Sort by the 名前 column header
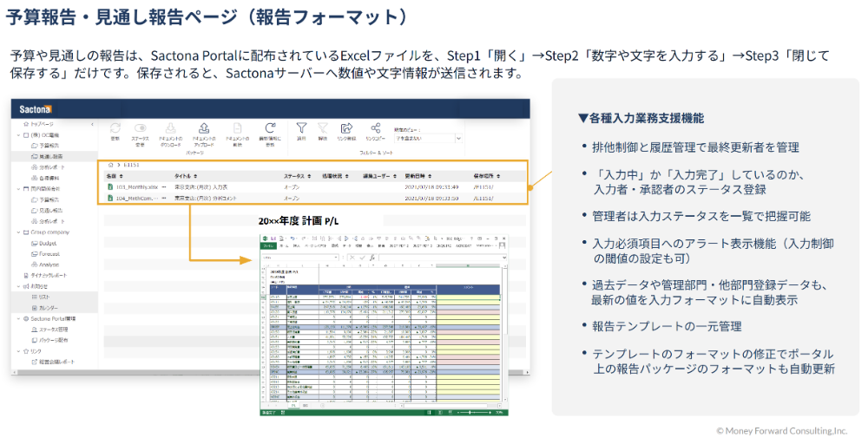This screenshot has width=868, height=444. click(x=115, y=176)
